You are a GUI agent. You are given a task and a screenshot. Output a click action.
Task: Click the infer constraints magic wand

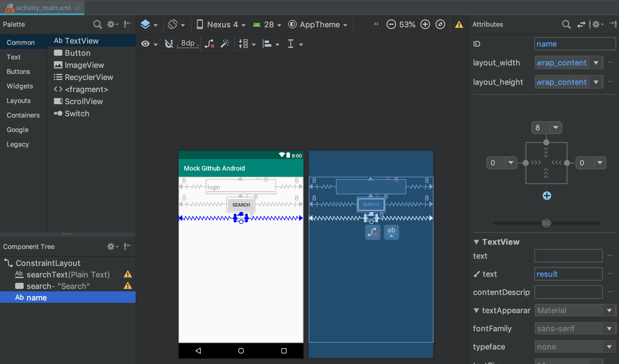point(225,44)
